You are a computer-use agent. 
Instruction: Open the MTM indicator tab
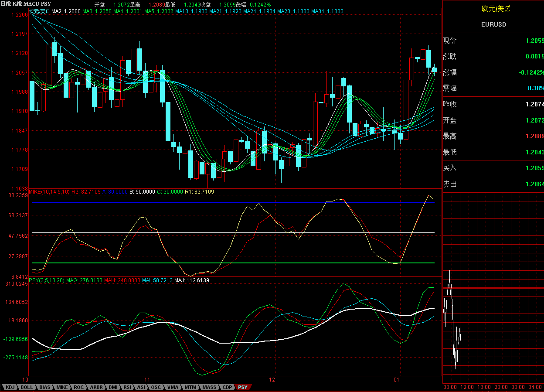pyautogui.click(x=190, y=387)
